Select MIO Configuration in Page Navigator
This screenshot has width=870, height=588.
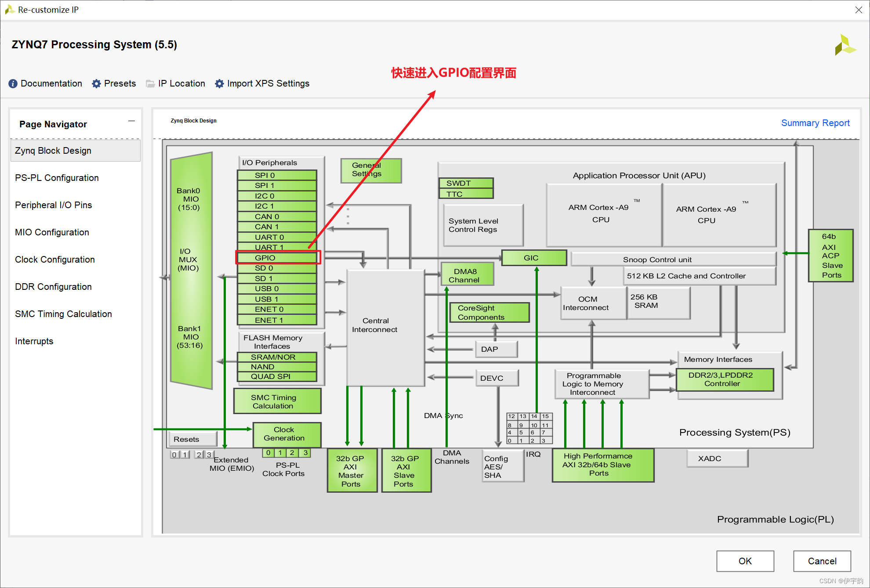tap(52, 232)
